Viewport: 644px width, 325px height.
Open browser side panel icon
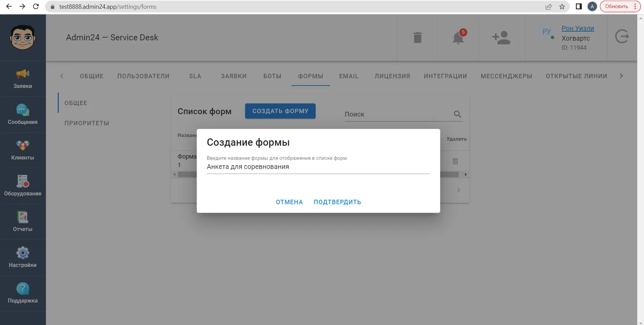(579, 7)
